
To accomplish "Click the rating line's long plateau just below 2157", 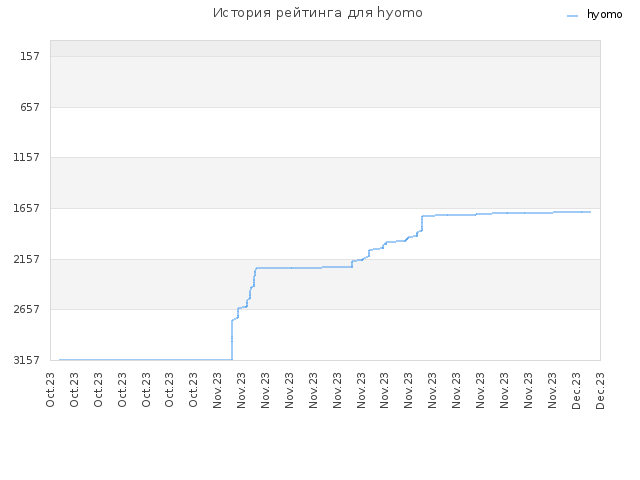I will (x=304, y=267).
